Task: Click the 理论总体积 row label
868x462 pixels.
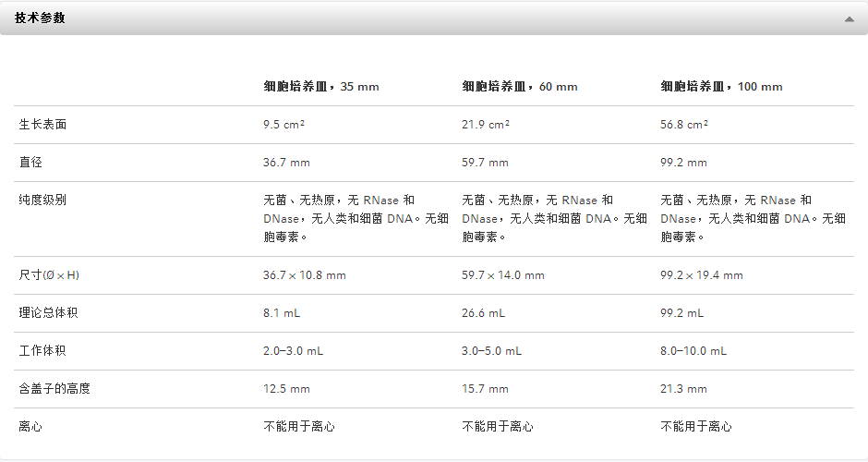Action: click(48, 313)
